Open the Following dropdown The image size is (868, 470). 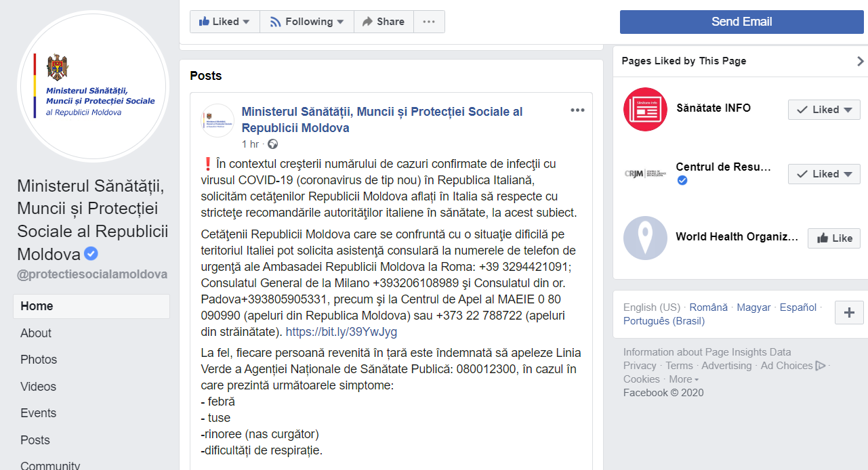[x=307, y=22]
